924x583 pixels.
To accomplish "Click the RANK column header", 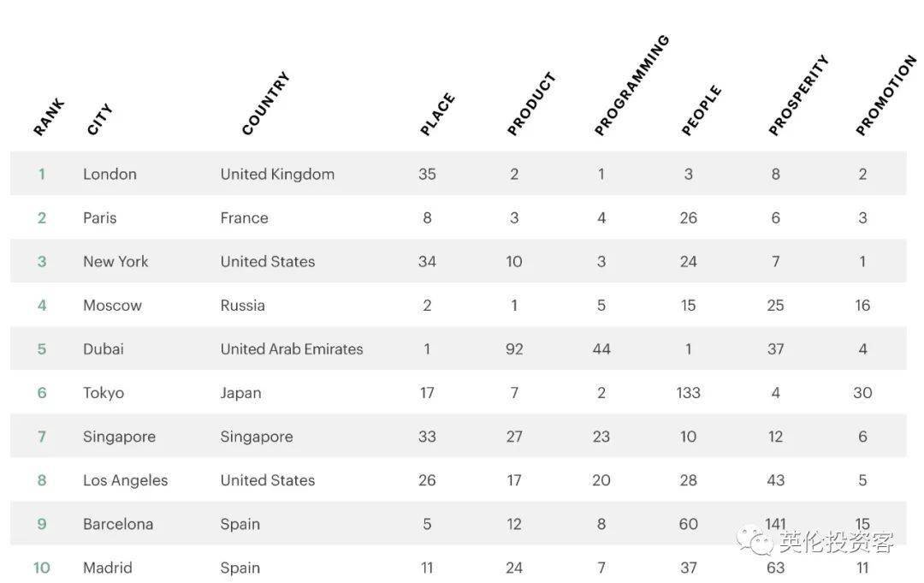I will (49, 117).
